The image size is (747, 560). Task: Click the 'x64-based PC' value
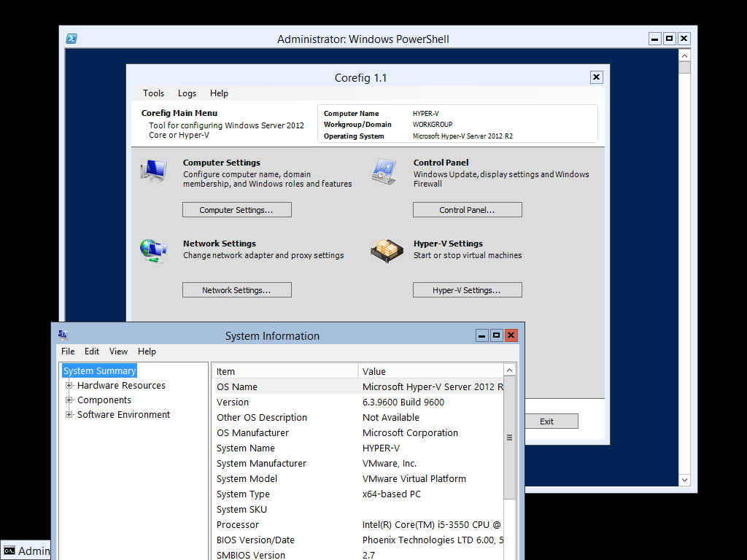coord(392,494)
